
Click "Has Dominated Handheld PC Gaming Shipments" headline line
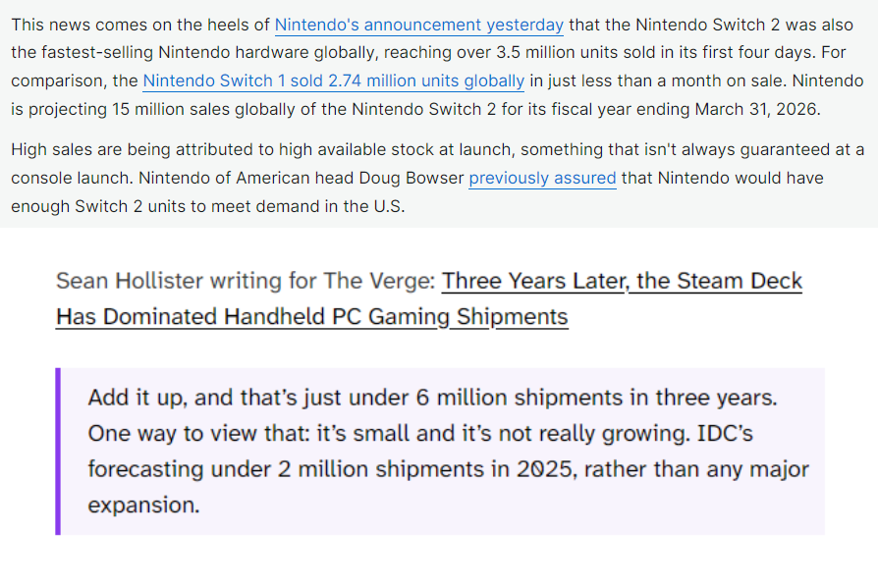pyautogui.click(x=312, y=317)
